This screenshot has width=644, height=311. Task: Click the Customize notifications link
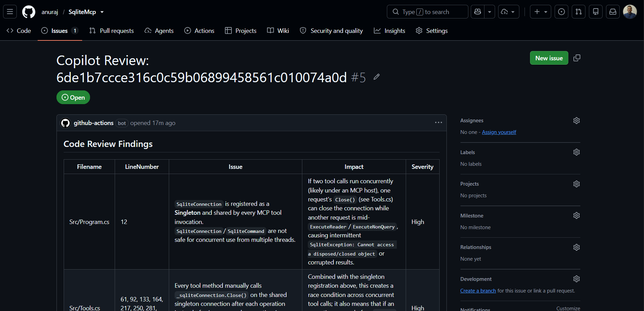568,309
